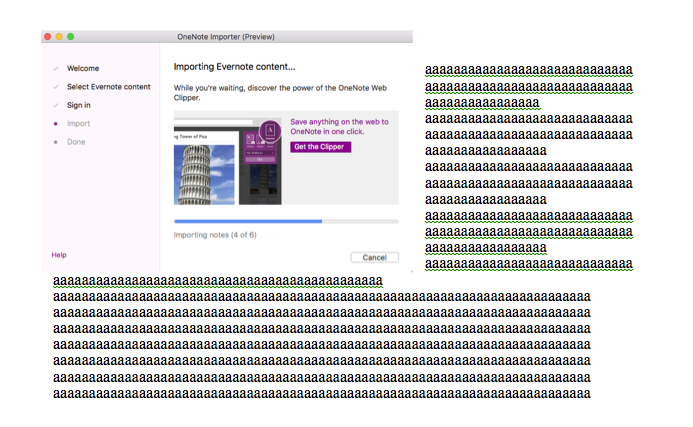
Task: Click the Select Evernote content checkmark icon
Action: tap(56, 87)
